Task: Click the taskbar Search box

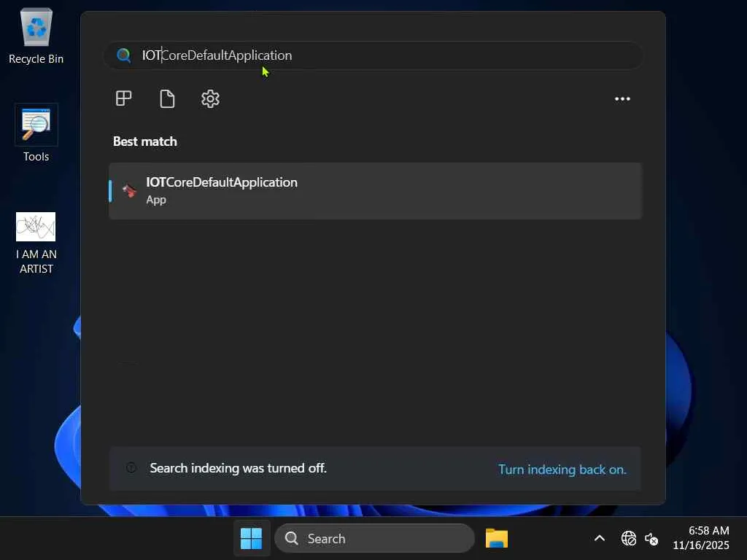Action: [374, 539]
